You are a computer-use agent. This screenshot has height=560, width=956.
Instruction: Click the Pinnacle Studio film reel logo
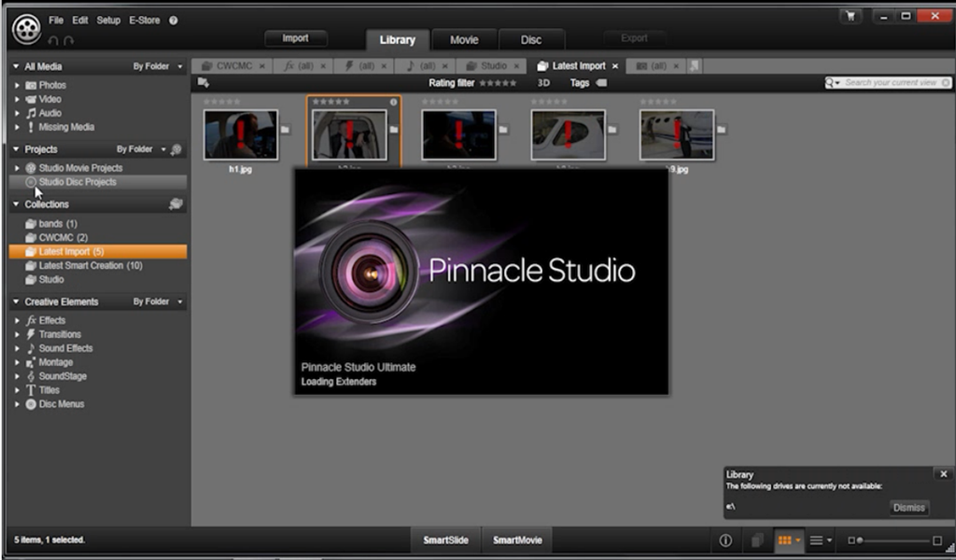pos(26,29)
